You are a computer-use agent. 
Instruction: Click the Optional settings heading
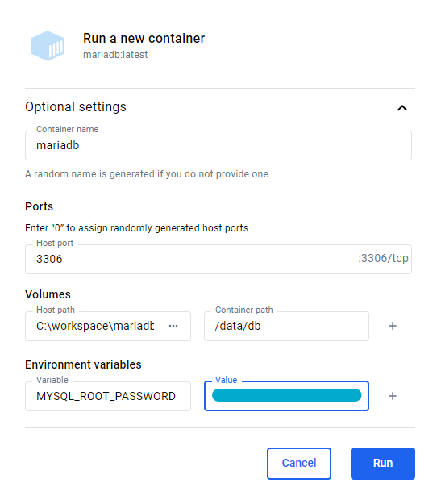[x=76, y=106]
